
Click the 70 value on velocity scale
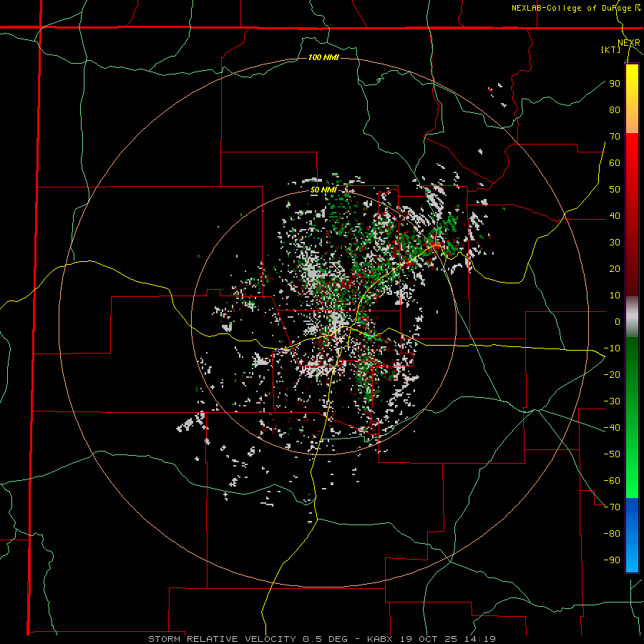point(615,137)
